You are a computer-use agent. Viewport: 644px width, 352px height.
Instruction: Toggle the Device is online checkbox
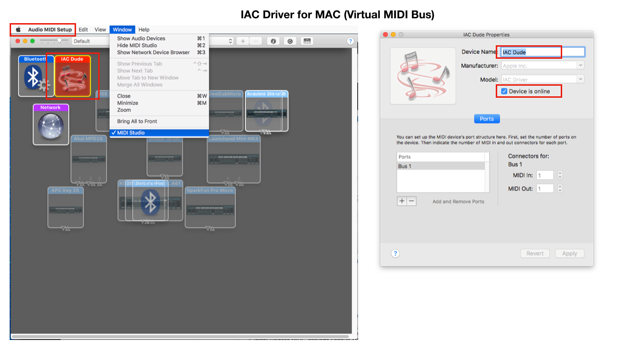[x=504, y=91]
